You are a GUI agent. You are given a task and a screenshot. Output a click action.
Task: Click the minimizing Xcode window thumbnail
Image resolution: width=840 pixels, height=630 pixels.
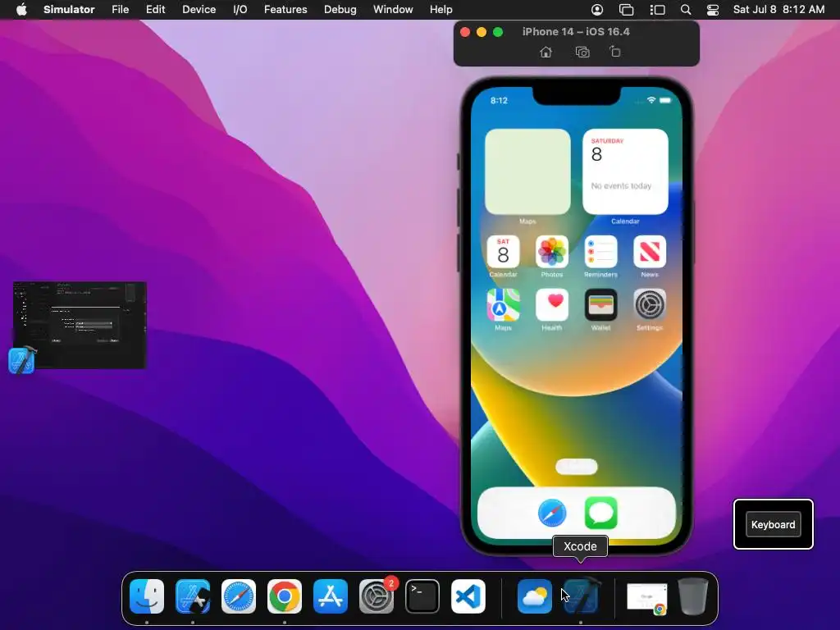[80, 325]
